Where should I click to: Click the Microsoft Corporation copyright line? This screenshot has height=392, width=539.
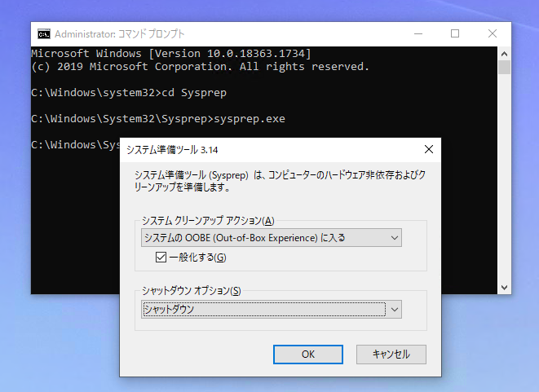coord(201,67)
